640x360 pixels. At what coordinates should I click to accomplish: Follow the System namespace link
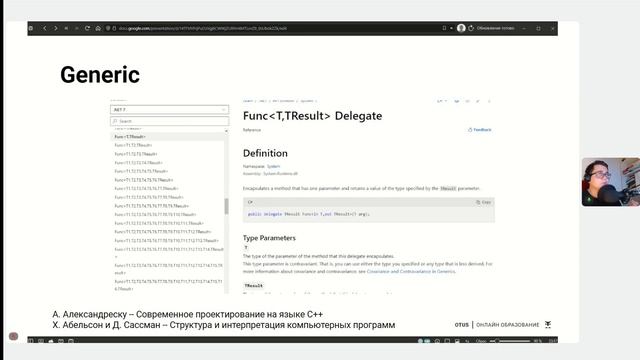pos(273,166)
